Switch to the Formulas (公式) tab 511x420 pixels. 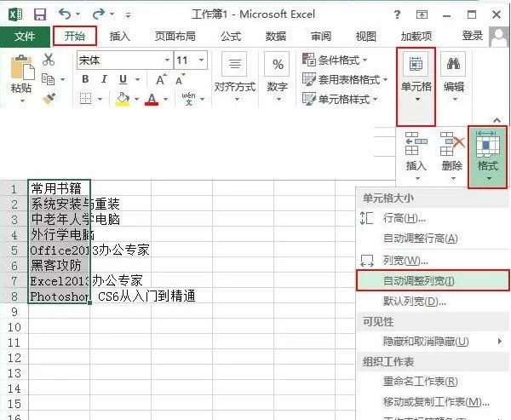pos(231,36)
